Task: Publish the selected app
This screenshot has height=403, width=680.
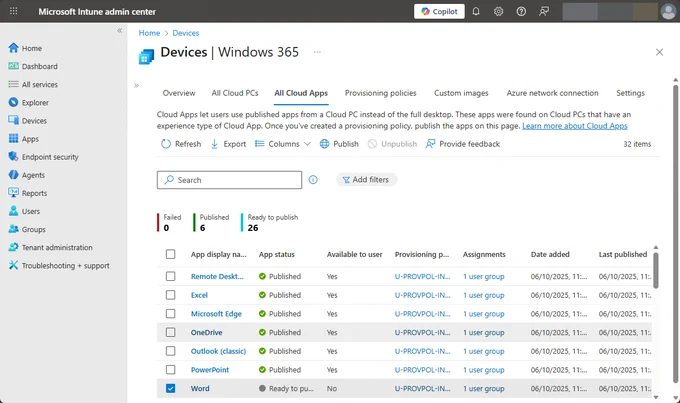Action: [x=339, y=144]
